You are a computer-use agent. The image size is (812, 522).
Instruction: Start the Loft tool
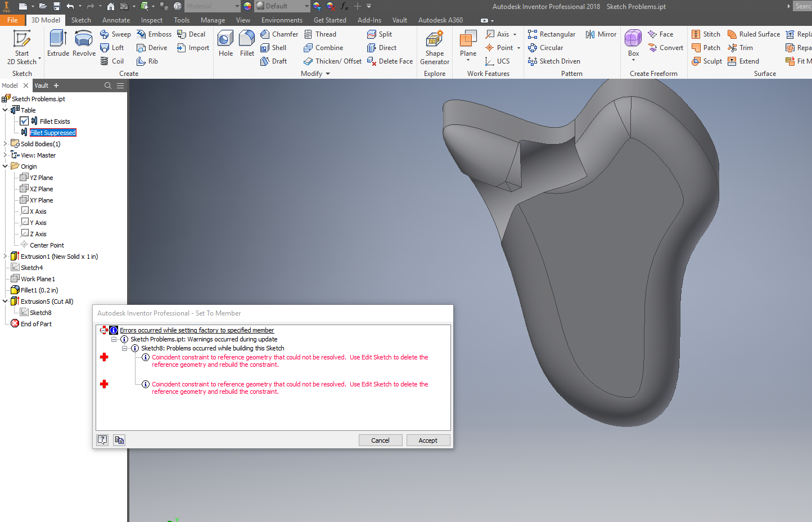pyautogui.click(x=113, y=47)
